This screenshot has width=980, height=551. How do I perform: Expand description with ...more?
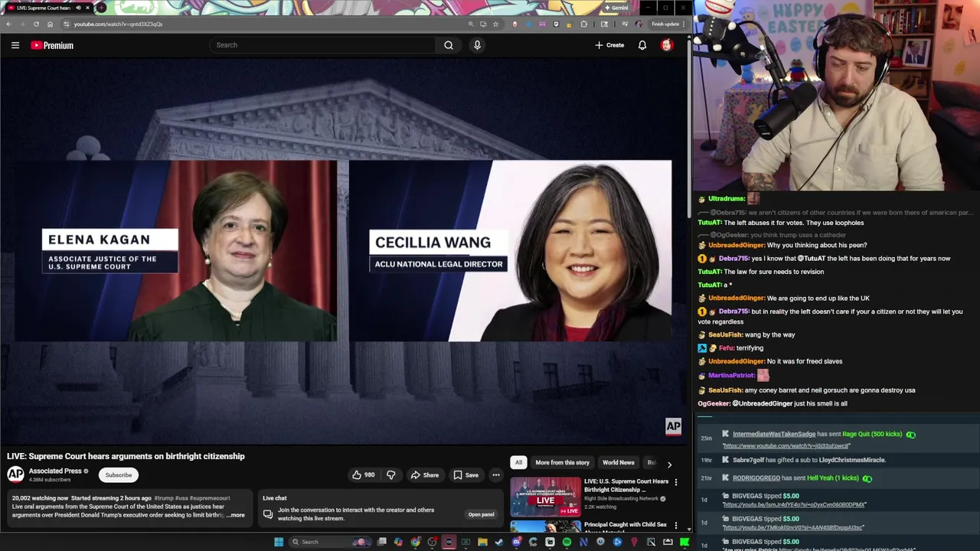pyautogui.click(x=237, y=515)
